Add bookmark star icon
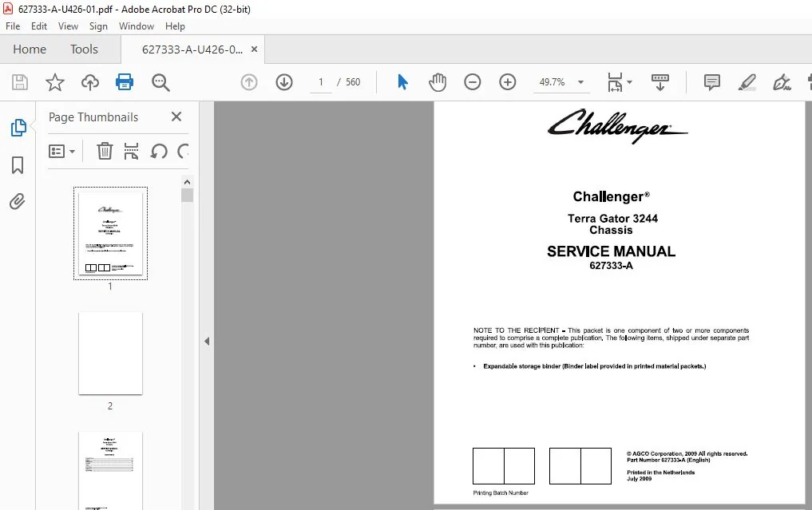The image size is (812, 510). pyautogui.click(x=55, y=82)
